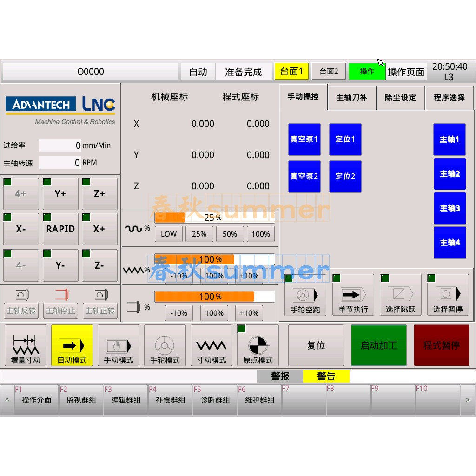The width and height of the screenshot is (476, 476).
Task: Click the 主轴正转 spindle forward icon
Action: pos(101,294)
